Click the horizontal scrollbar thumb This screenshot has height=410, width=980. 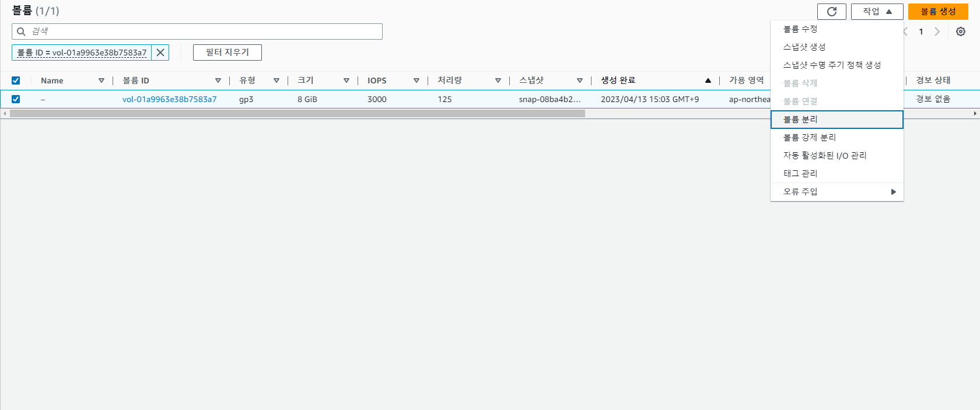click(x=297, y=114)
